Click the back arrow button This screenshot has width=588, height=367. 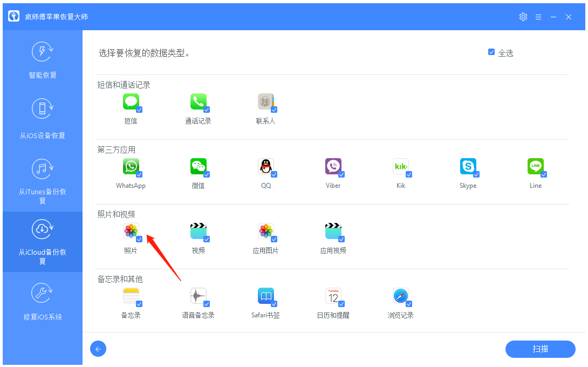pos(98,349)
